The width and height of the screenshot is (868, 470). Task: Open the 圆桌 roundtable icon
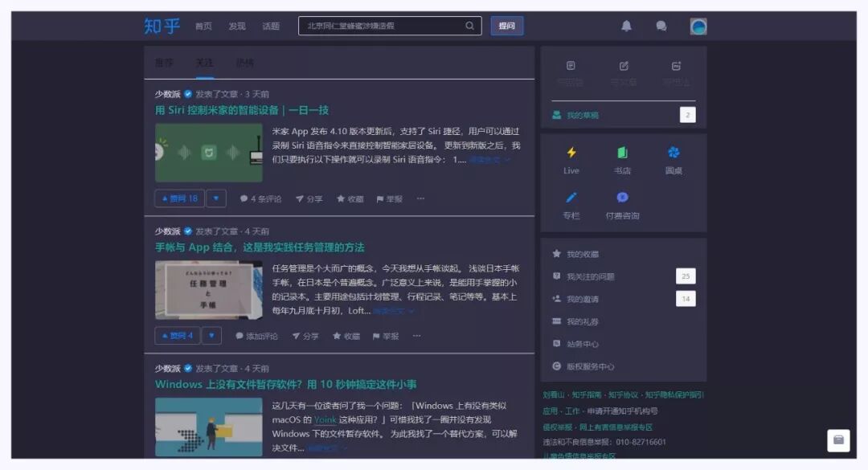[x=674, y=153]
